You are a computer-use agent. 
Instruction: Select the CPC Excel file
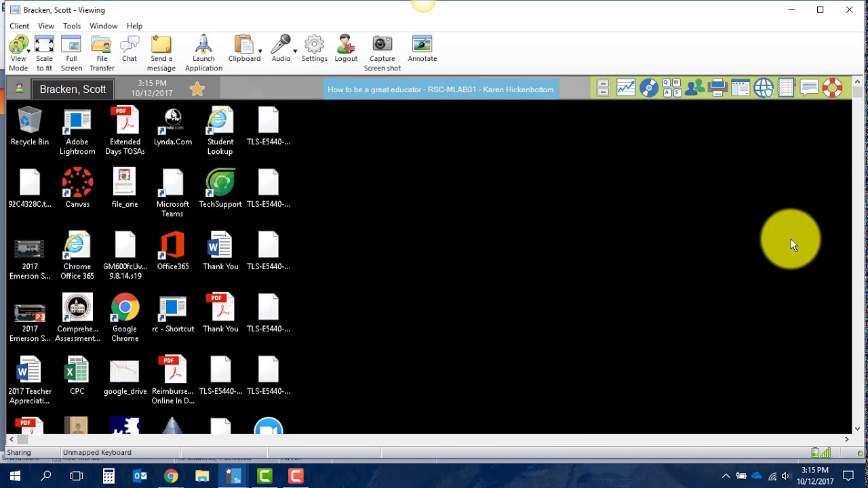tap(77, 375)
